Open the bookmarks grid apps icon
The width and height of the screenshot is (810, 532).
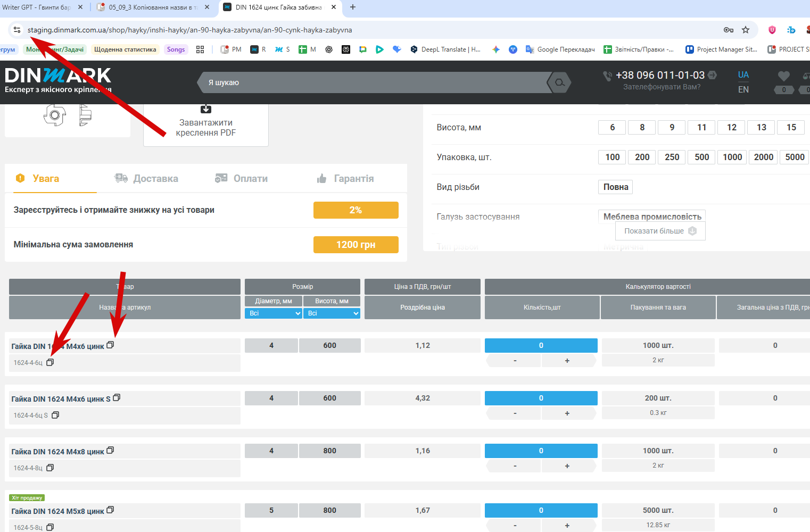[200, 49]
